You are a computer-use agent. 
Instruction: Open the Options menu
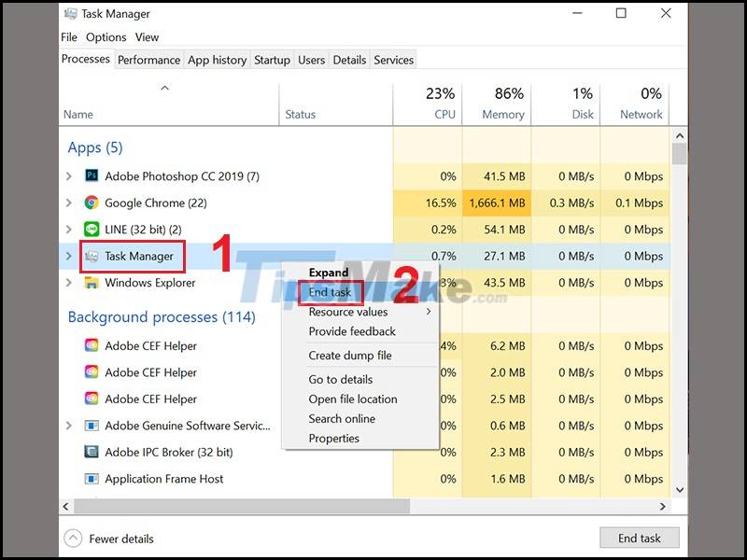pyautogui.click(x=106, y=37)
